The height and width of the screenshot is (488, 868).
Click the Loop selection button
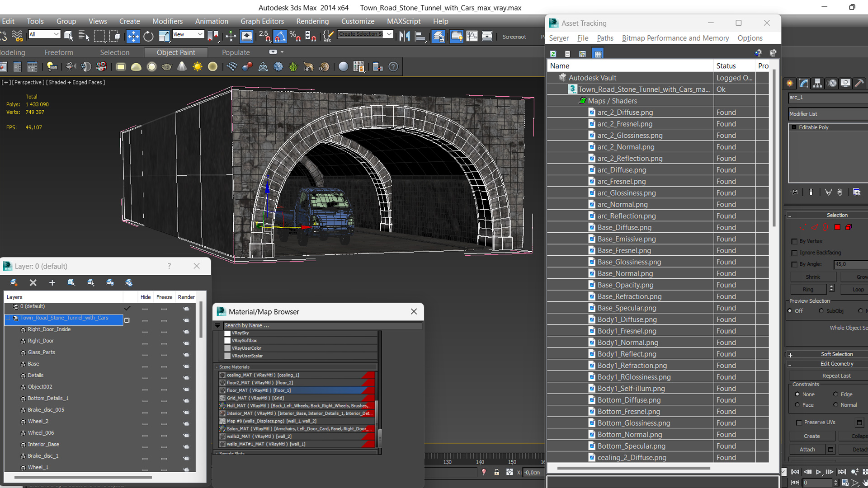pyautogui.click(x=854, y=290)
